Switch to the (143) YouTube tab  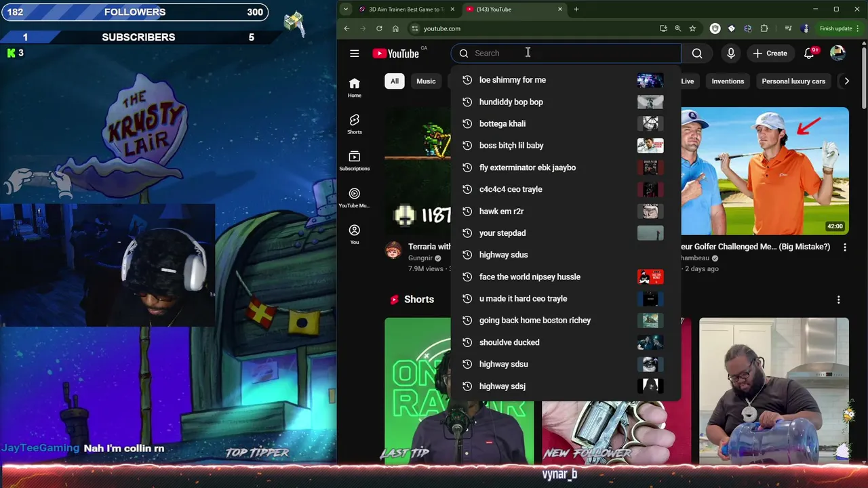point(515,9)
